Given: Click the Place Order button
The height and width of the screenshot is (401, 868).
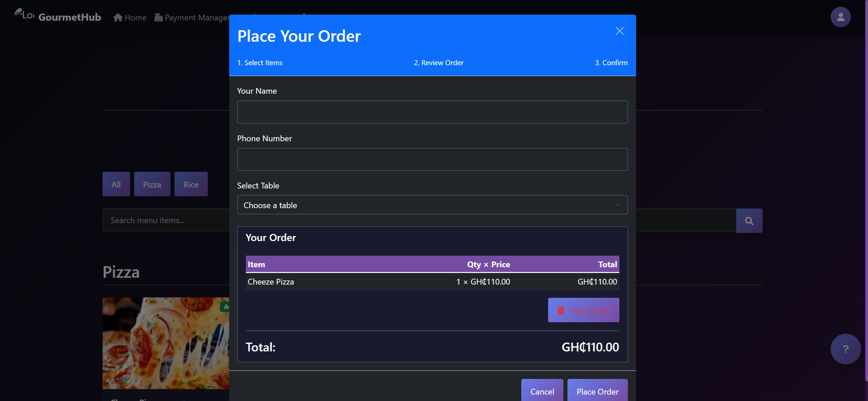Looking at the screenshot, I should pos(597,391).
